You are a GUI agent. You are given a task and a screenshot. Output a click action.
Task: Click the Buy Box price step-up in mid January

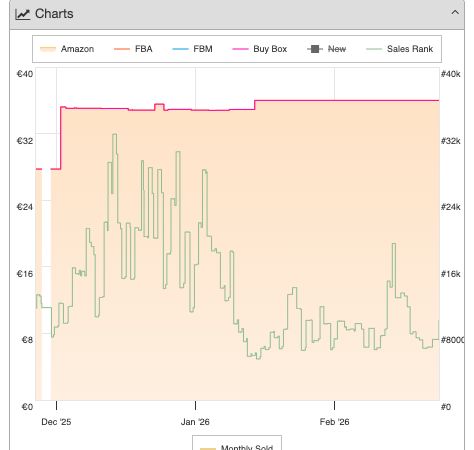click(x=255, y=105)
